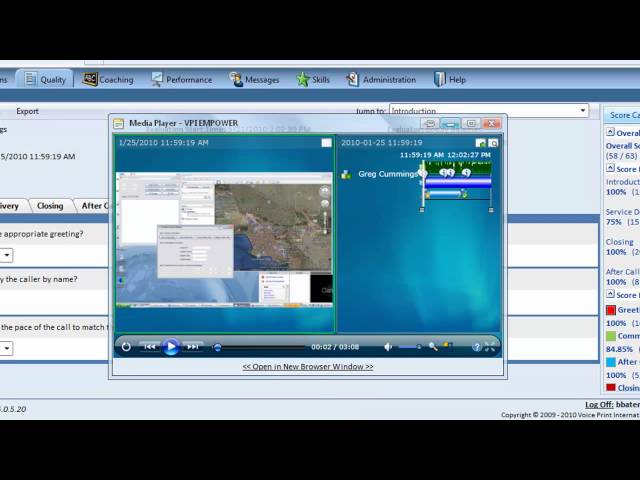This screenshot has height=480, width=640.
Task: Click the red Greeting color swatch
Action: click(x=611, y=310)
